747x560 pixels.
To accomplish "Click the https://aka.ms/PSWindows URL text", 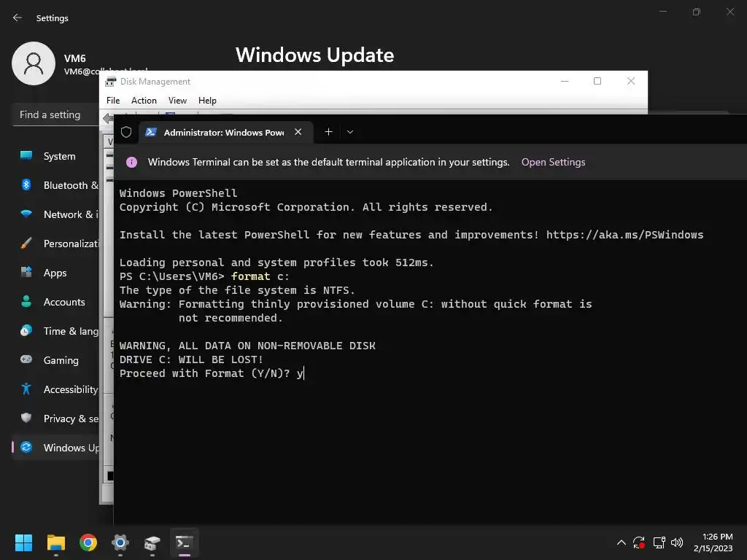I will 624,235.
